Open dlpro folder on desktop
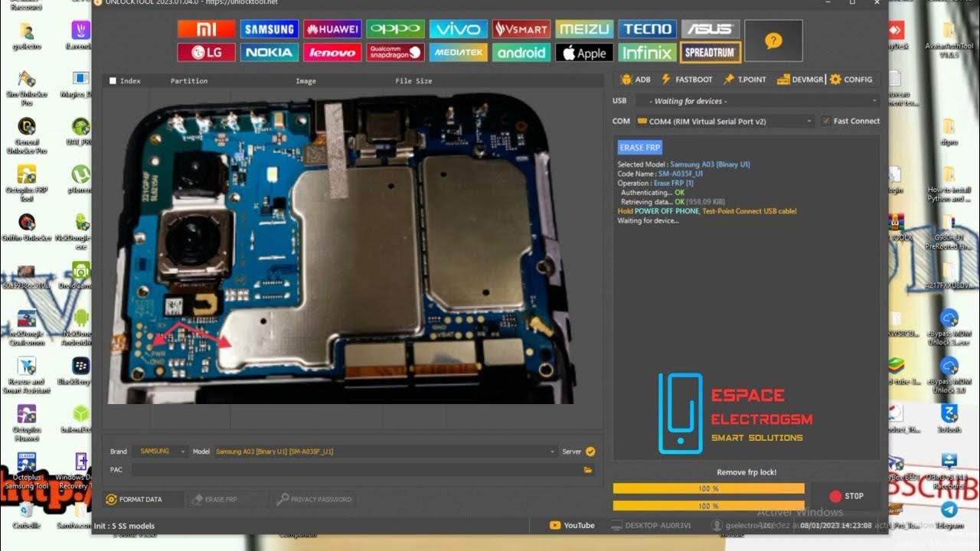The image size is (980, 551). click(x=949, y=132)
